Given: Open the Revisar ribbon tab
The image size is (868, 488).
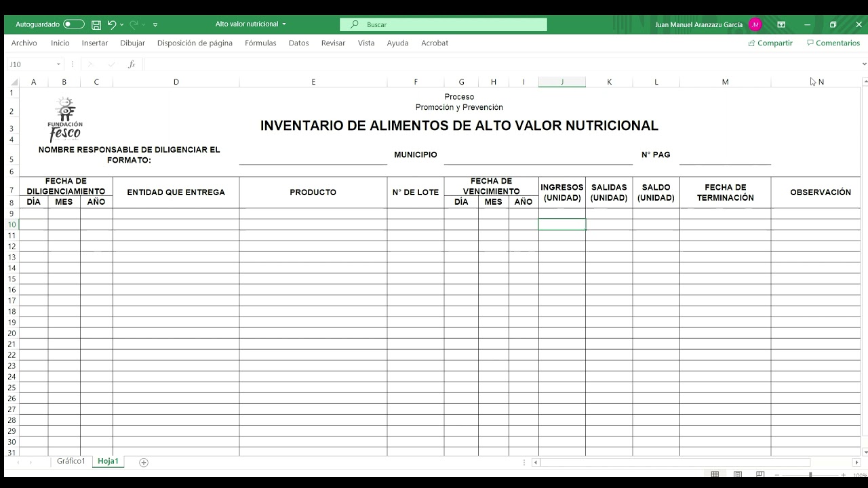Looking at the screenshot, I should click(x=334, y=43).
